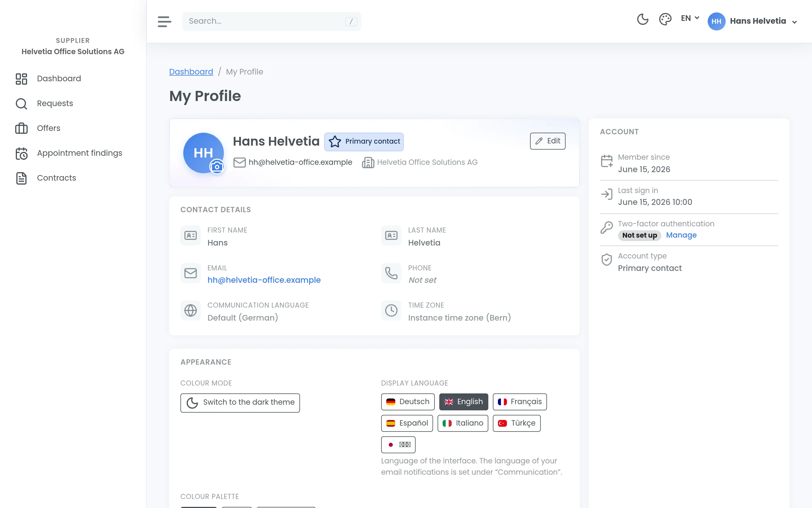Expand the Hans Helvetia user menu
This screenshot has height=508, width=812.
(x=753, y=21)
